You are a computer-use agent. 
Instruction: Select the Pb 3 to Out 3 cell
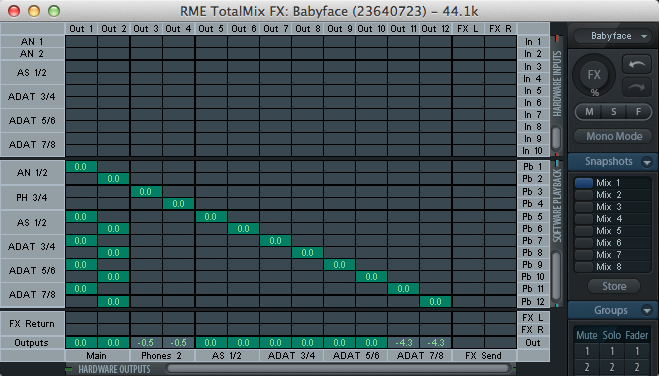point(146,192)
